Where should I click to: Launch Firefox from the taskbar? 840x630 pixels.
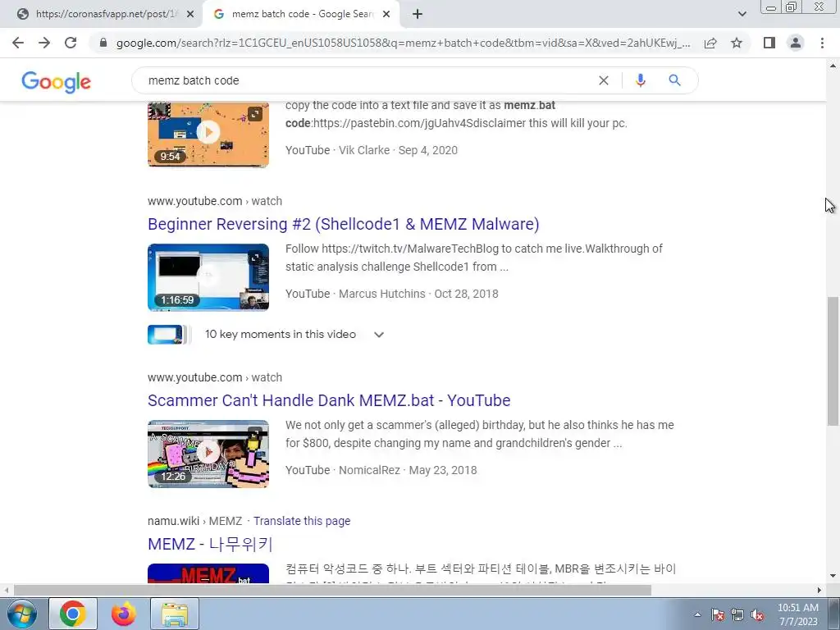[x=124, y=614]
